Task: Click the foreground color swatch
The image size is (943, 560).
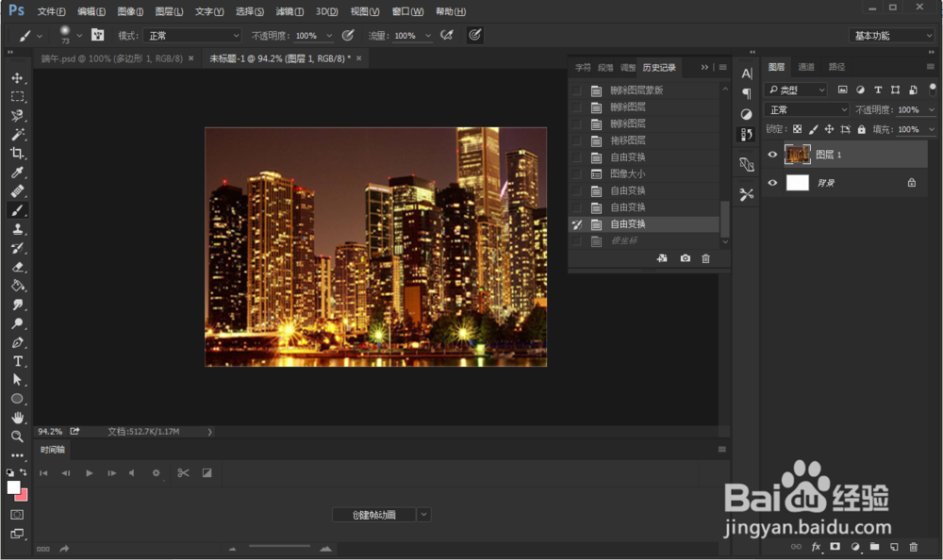Action: tap(13, 487)
